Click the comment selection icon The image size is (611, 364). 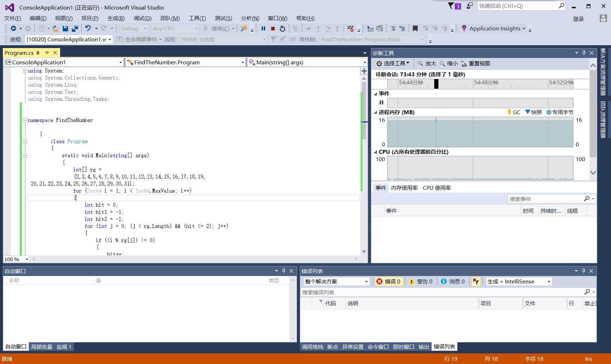[x=393, y=29]
